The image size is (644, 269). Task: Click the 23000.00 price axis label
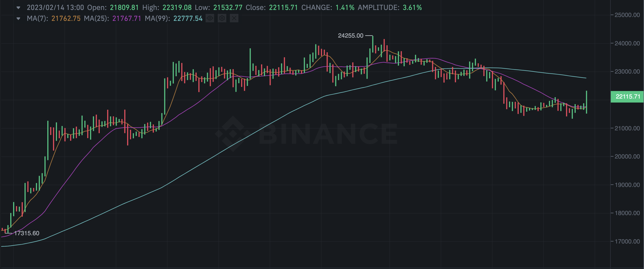click(x=627, y=72)
